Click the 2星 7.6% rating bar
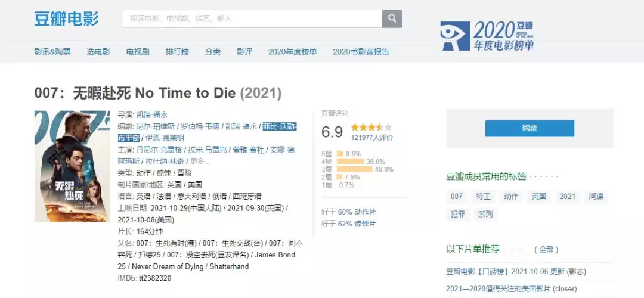Viewport: 644px width, 298px height. point(340,177)
